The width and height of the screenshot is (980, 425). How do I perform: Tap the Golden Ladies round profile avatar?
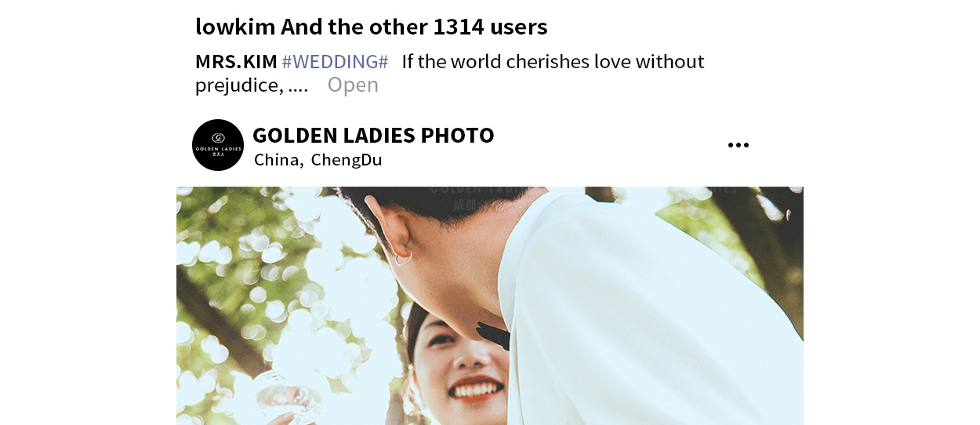tap(218, 145)
